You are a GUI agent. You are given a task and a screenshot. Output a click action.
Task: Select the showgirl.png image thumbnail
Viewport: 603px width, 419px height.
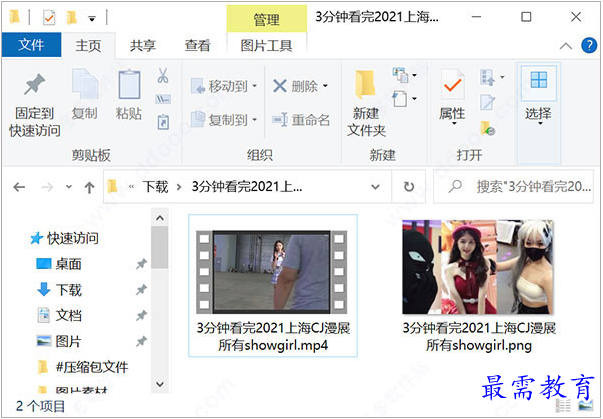click(478, 267)
